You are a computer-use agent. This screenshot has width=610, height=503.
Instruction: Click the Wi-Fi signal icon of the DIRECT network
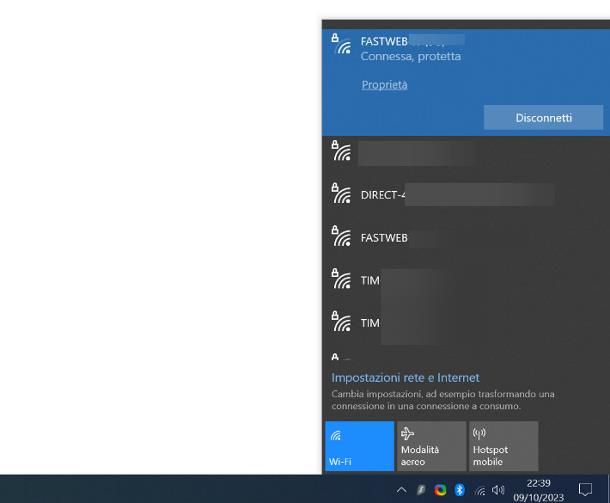341,194
